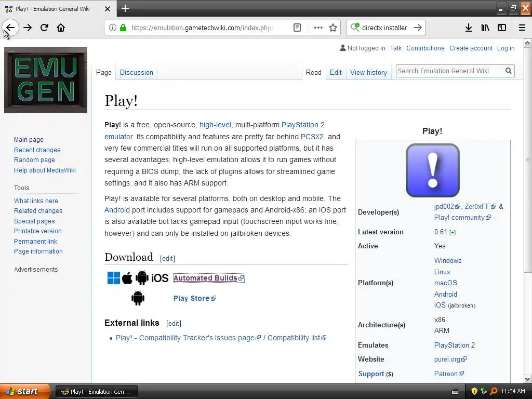Click the wiki search magnifier icon
Image resolution: width=532 pixels, height=399 pixels.
pos(508,71)
